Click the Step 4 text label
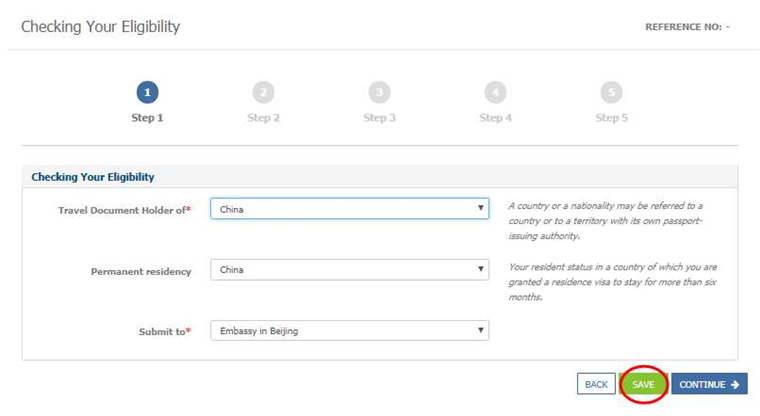This screenshot has width=760, height=416. [495, 118]
